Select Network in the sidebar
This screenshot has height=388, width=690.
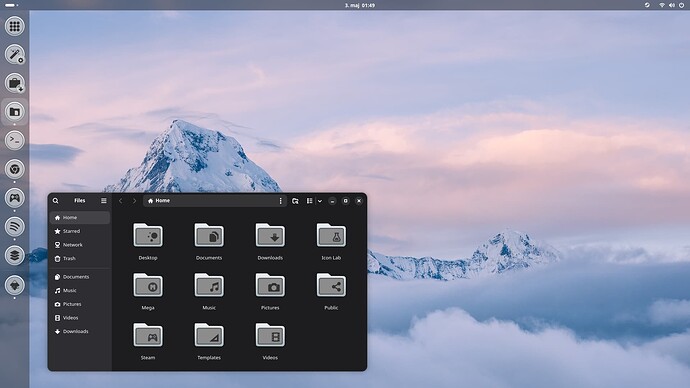click(x=80, y=245)
